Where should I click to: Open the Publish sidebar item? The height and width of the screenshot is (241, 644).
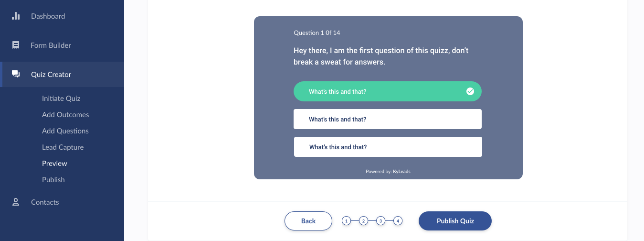click(x=53, y=180)
